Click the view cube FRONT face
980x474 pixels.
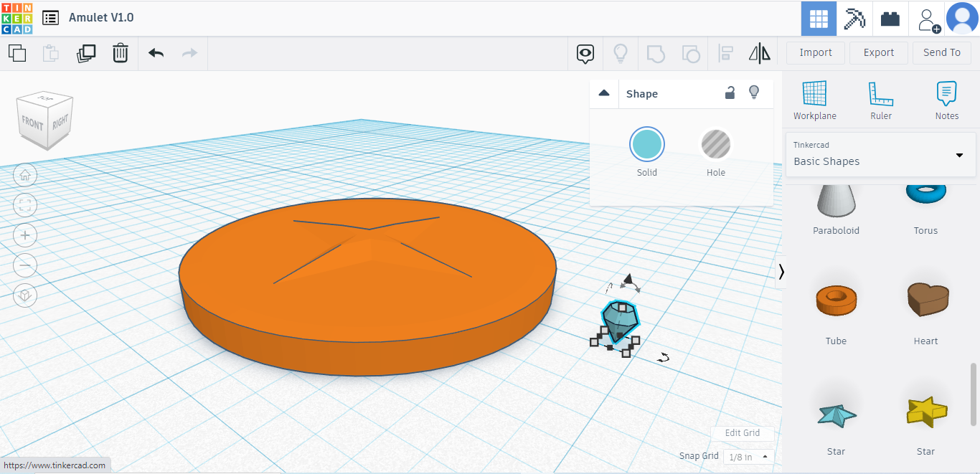tap(32, 123)
